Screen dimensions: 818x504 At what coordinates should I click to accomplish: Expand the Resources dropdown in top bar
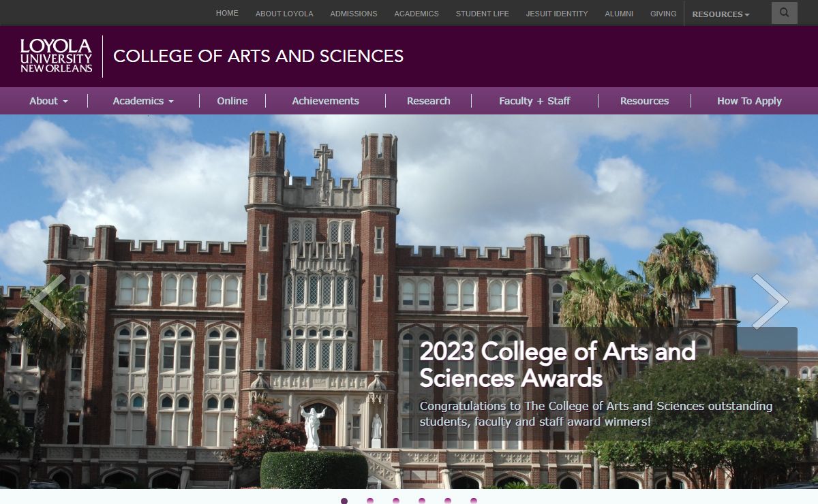coord(721,14)
